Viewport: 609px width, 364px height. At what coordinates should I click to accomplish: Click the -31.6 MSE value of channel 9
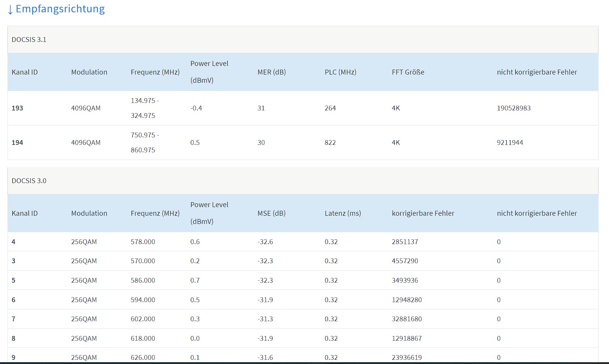265,358
